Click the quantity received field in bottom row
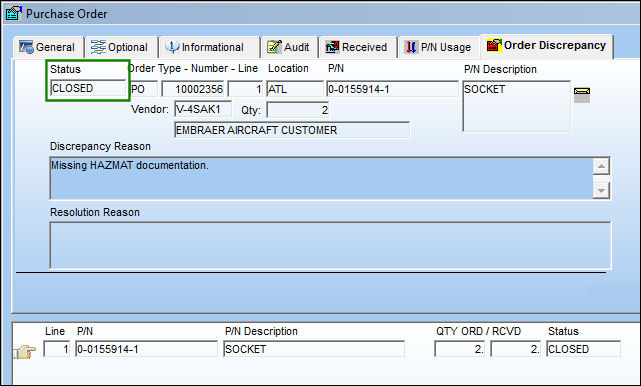The height and width of the screenshot is (386, 641). coord(516,349)
